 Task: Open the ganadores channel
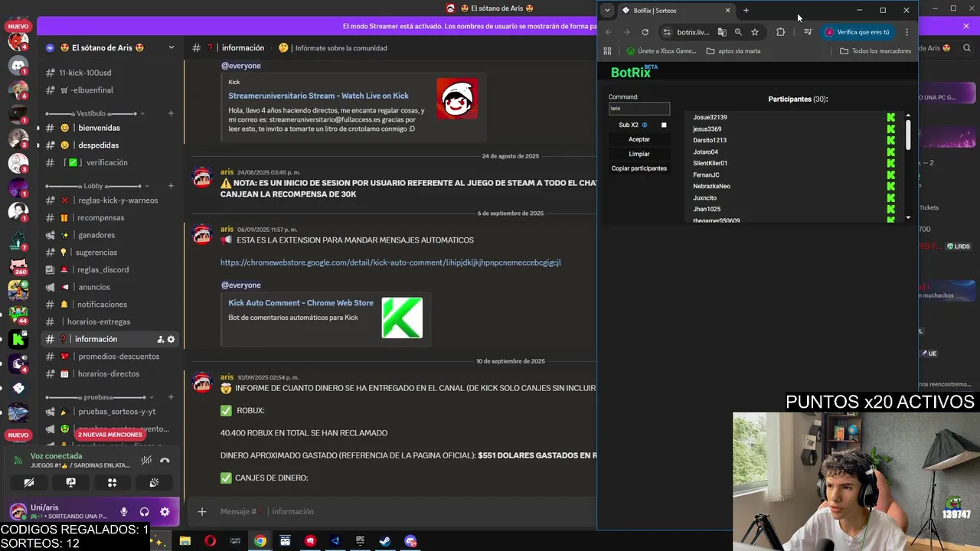coord(109,235)
